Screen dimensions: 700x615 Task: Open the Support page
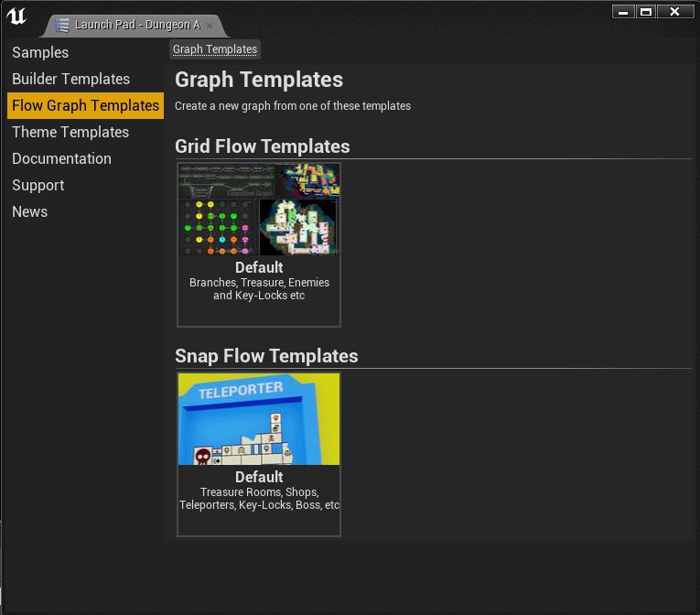[38, 186]
